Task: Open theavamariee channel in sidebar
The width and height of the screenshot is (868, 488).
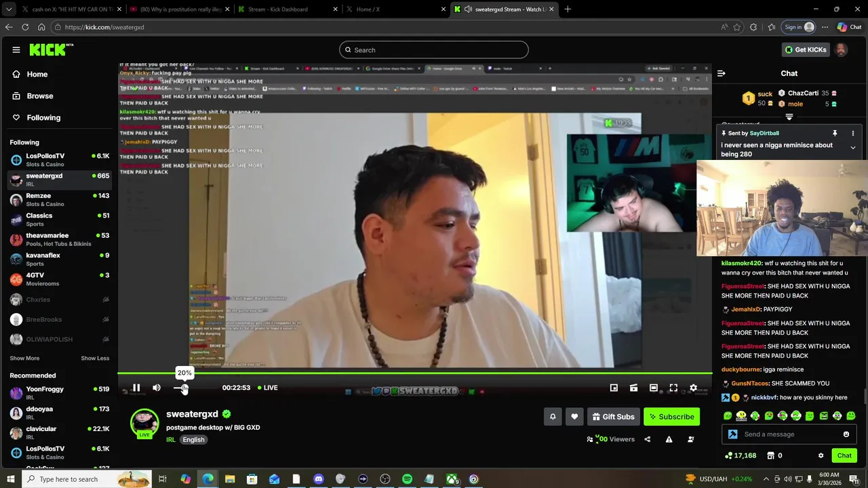Action: point(60,239)
